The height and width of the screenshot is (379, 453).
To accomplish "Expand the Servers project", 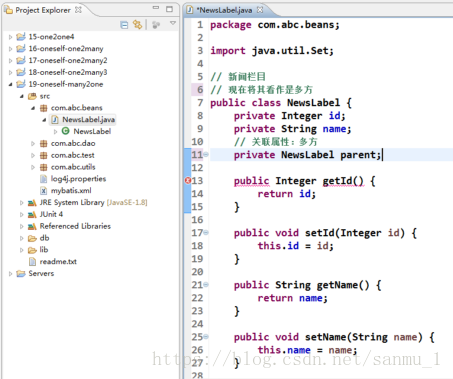I will [10, 274].
